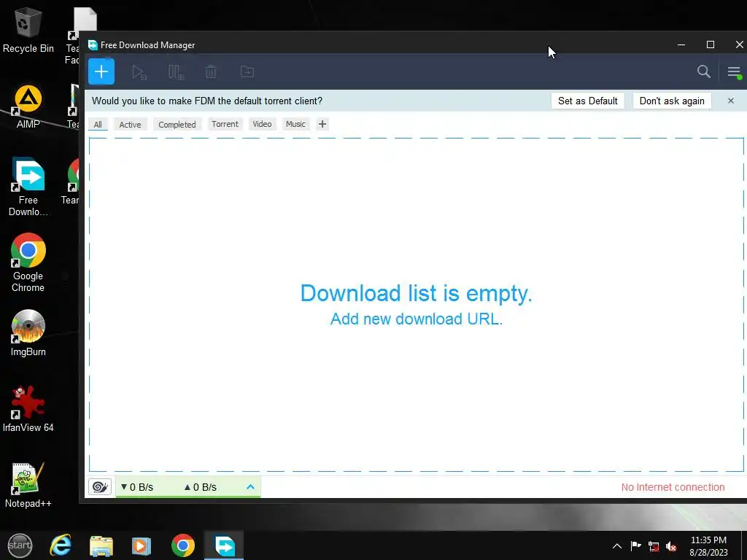Add a new download with plus button
The height and width of the screenshot is (560, 747).
tap(101, 72)
